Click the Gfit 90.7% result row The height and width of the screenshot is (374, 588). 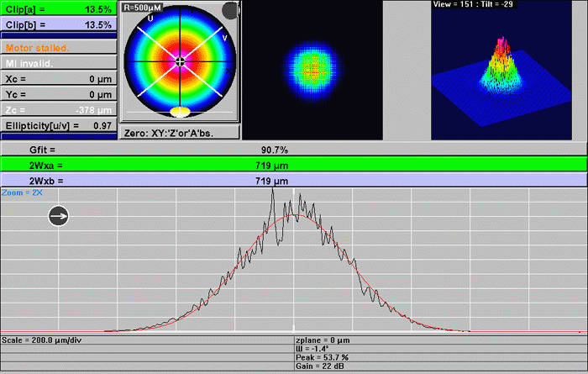[293, 150]
